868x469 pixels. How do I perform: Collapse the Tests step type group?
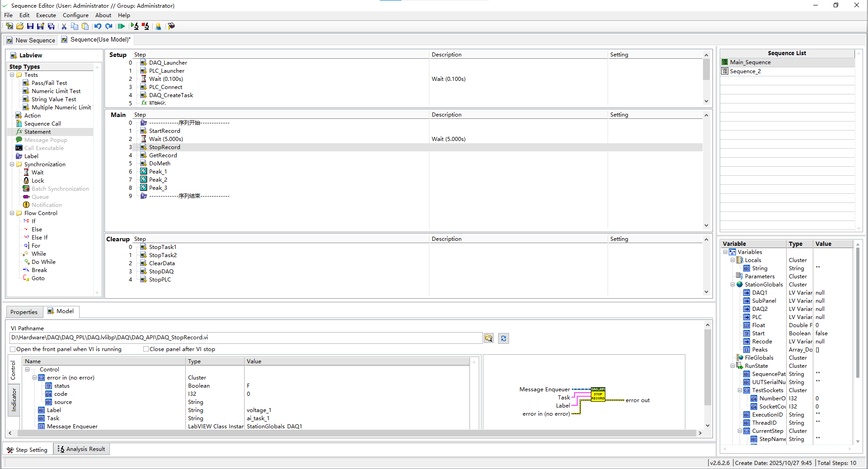(x=12, y=75)
